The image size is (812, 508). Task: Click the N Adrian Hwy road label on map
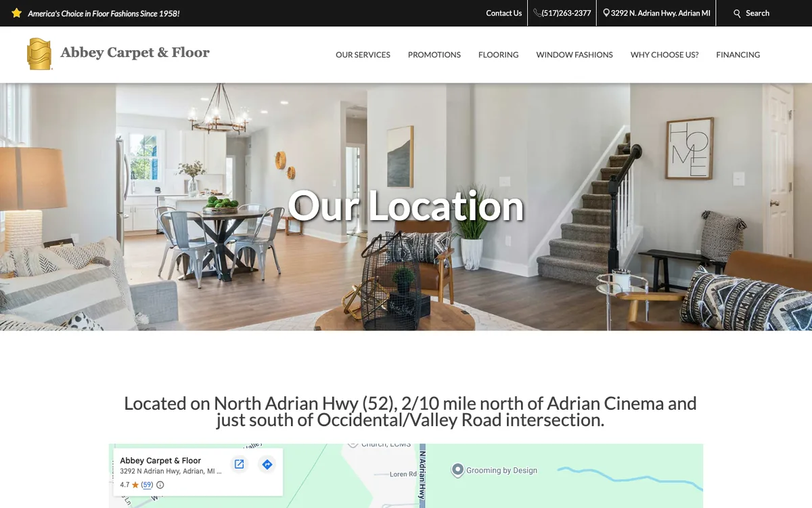[422, 475]
